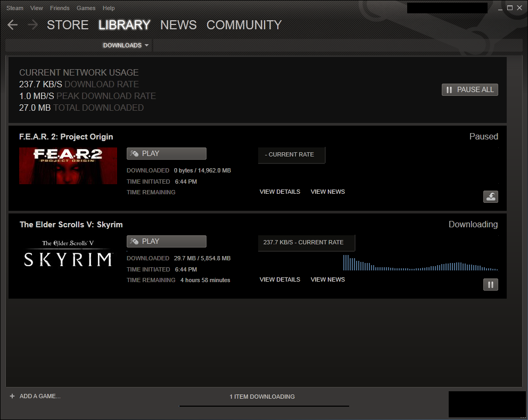The width and height of the screenshot is (528, 420).
Task: Click Skyrim's download rate graph
Action: click(x=420, y=263)
